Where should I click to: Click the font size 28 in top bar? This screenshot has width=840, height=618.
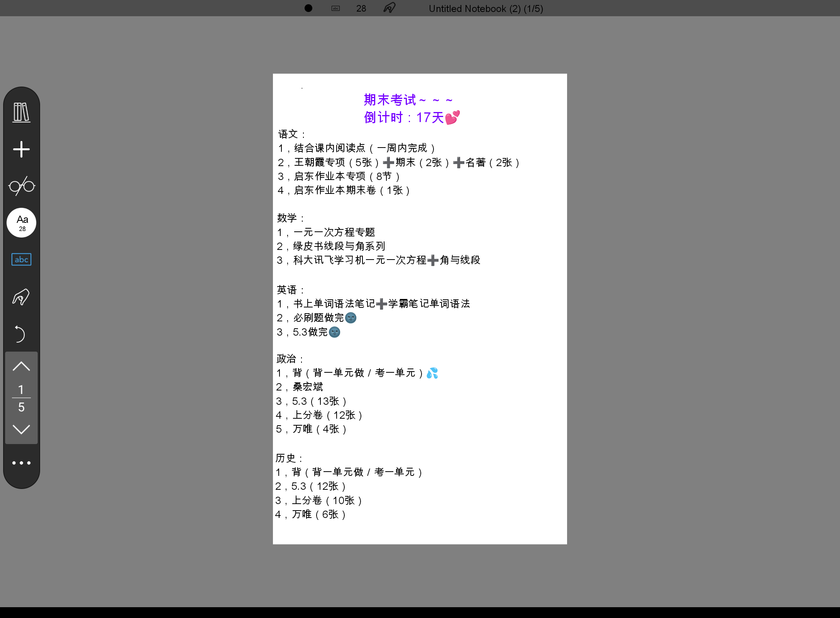point(361,8)
